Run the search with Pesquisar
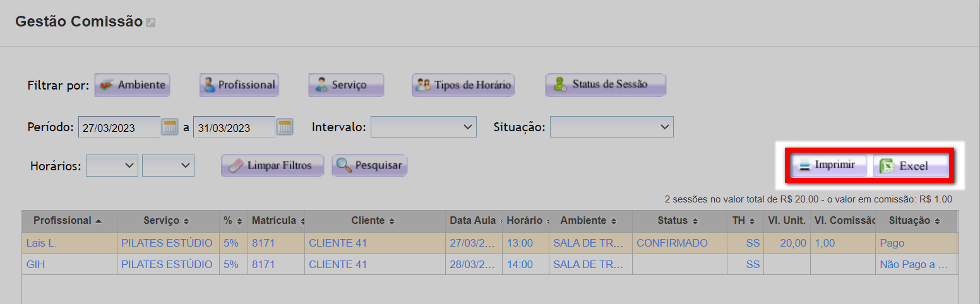The height and width of the screenshot is (304, 980). [x=370, y=165]
